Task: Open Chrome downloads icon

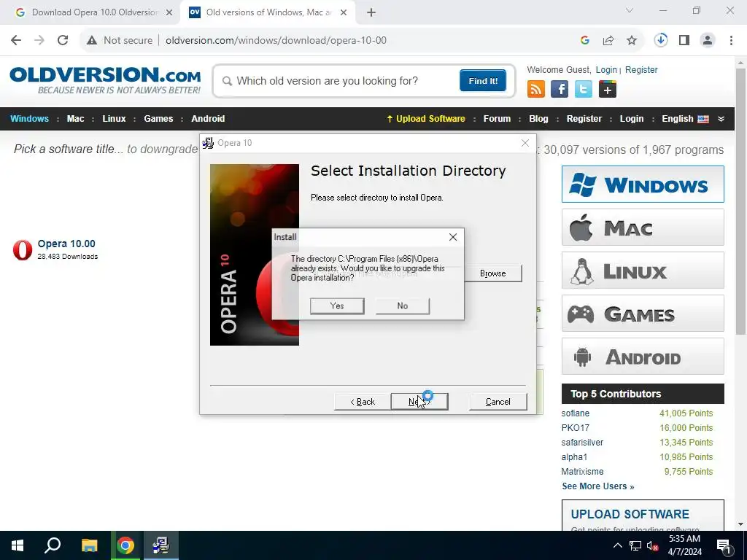Action: pos(660,41)
